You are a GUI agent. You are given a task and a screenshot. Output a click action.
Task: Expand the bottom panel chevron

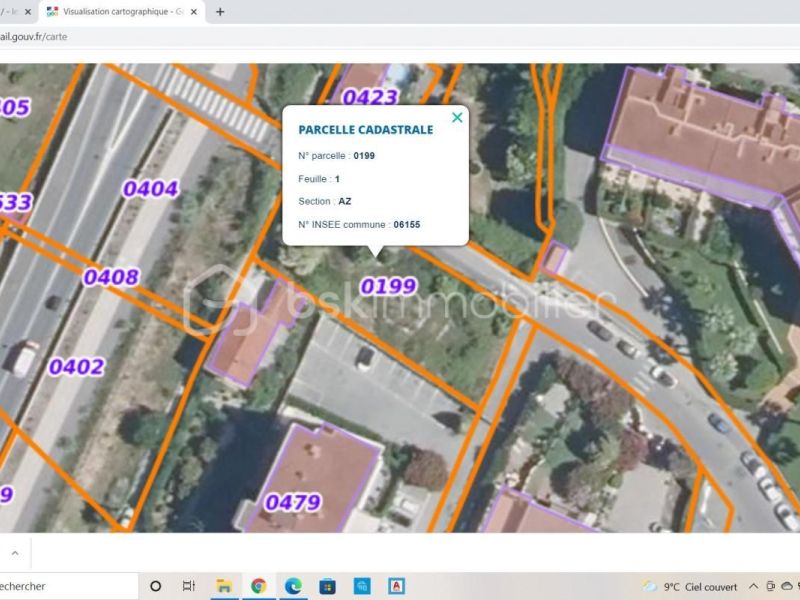point(14,552)
